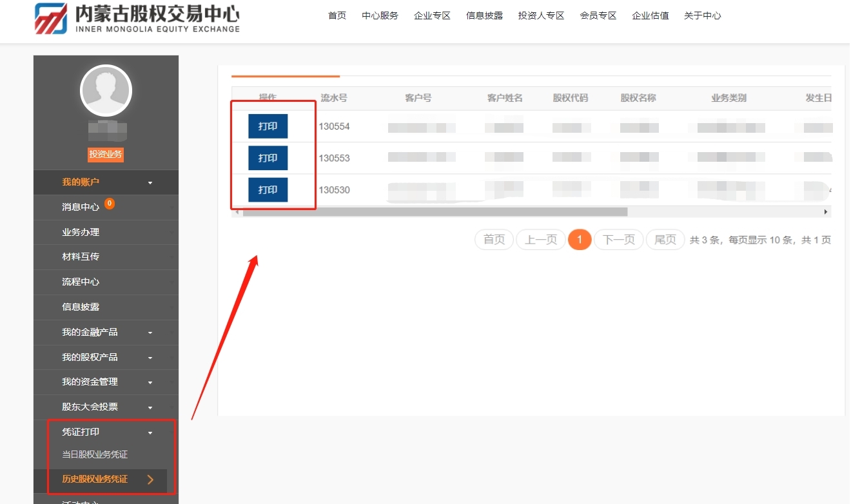This screenshot has height=504, width=851.
Task: Open 信息披露 in the top navigation bar
Action: point(484,15)
